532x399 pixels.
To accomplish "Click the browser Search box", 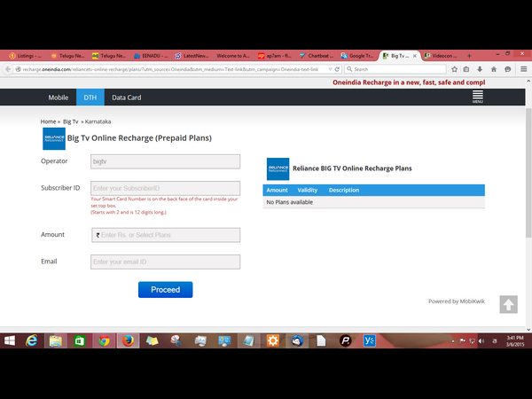I will point(395,68).
